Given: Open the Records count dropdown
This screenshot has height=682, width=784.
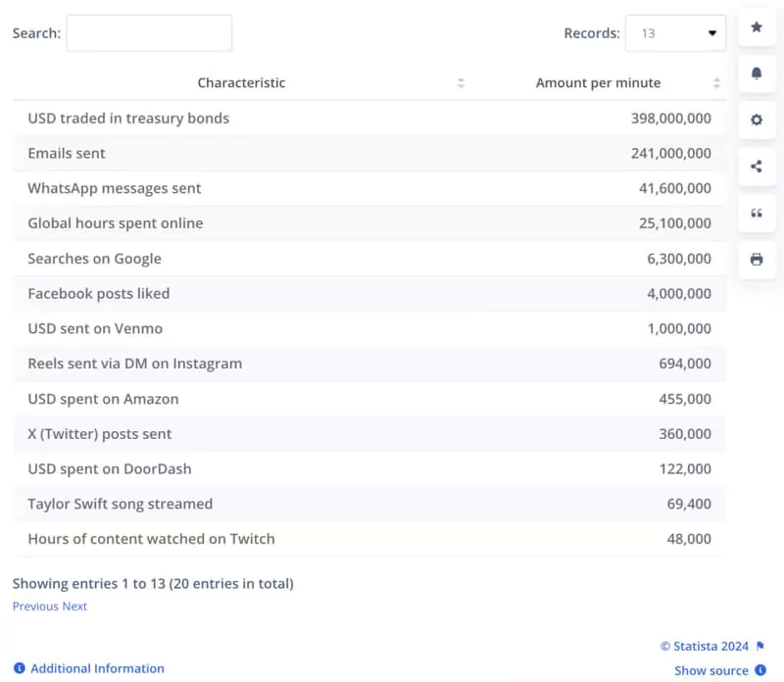Looking at the screenshot, I should [x=675, y=33].
